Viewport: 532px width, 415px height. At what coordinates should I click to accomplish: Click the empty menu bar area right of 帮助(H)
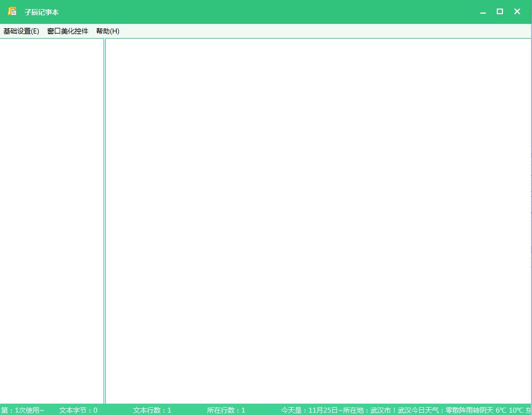(x=319, y=31)
